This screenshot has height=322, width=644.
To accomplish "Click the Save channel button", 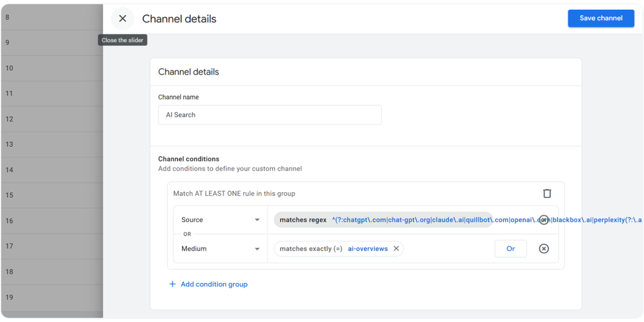I will (601, 19).
